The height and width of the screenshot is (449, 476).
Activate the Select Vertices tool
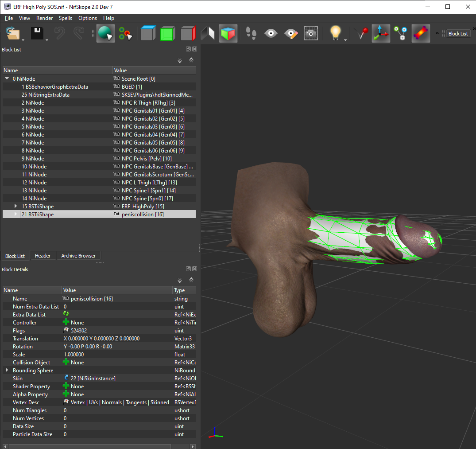coord(125,33)
